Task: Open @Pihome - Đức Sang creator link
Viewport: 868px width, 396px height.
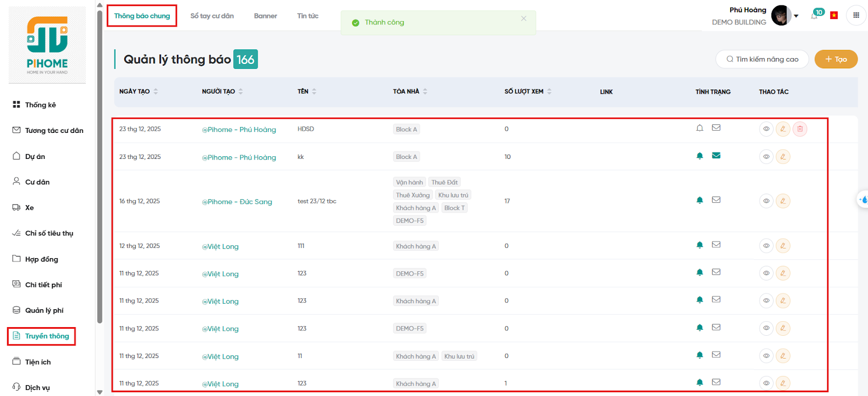Action: click(x=237, y=202)
